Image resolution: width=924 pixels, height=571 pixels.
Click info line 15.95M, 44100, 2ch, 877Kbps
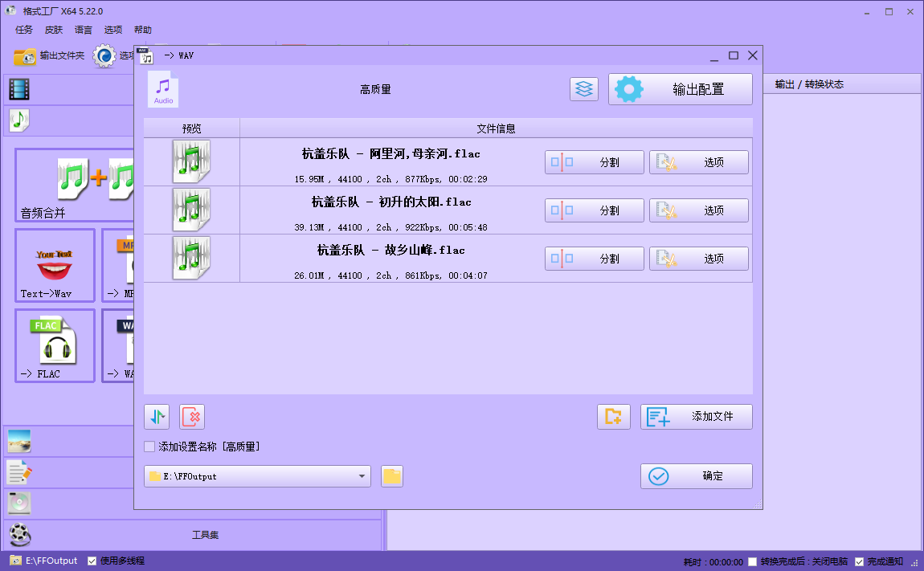pos(390,179)
